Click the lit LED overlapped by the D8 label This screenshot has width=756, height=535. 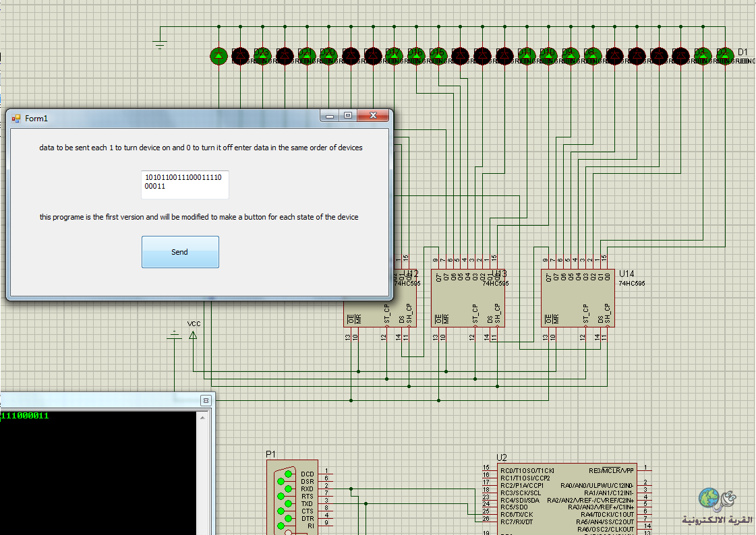593,56
